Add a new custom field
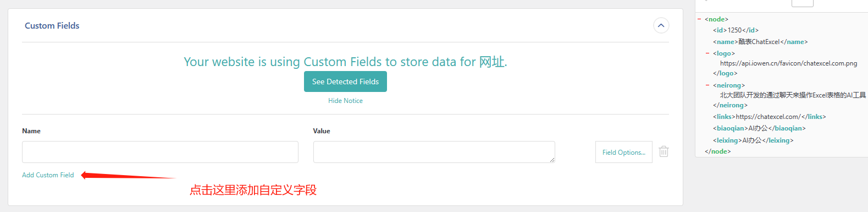Viewport: 868px width, 212px height. pyautogui.click(x=48, y=175)
